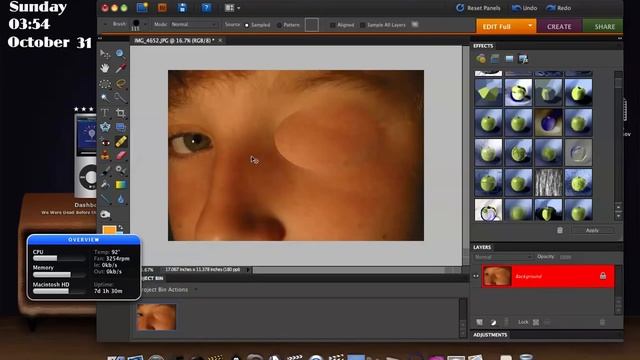Click the Redo button
This screenshot has width=640, height=360.
pos(558,8)
